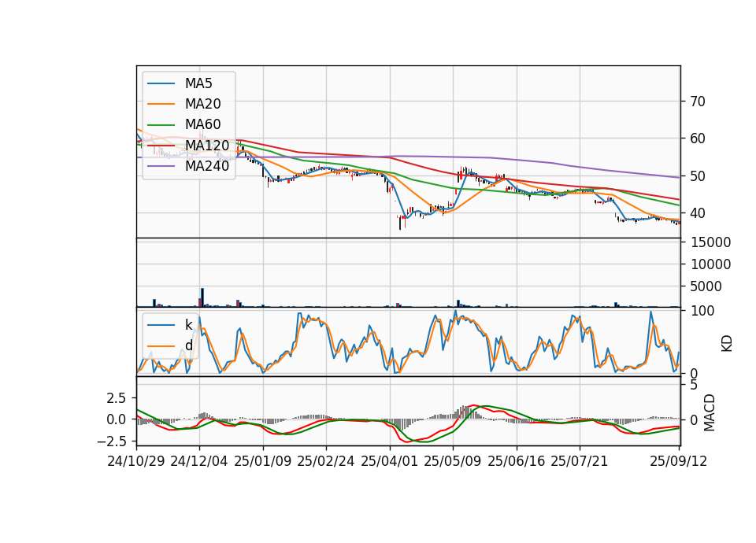Click the MA5 legend label
Viewport: 756px width, 543px height.
pyautogui.click(x=198, y=83)
